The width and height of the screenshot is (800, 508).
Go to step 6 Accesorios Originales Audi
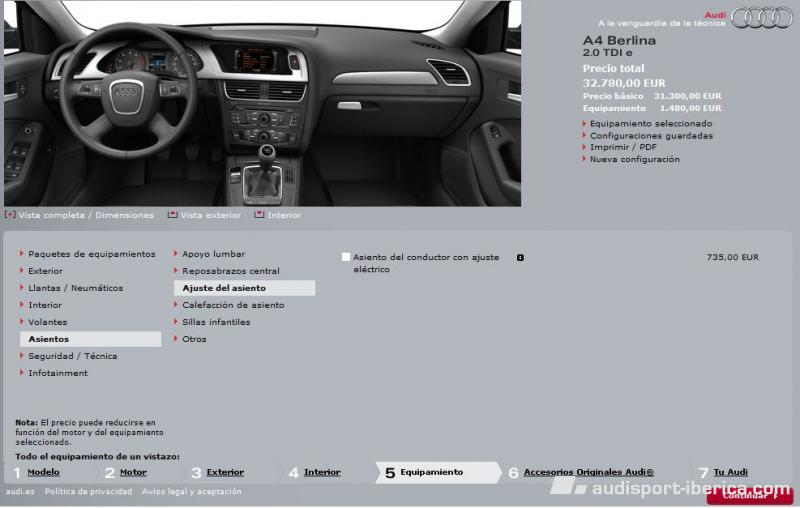[x=588, y=472]
